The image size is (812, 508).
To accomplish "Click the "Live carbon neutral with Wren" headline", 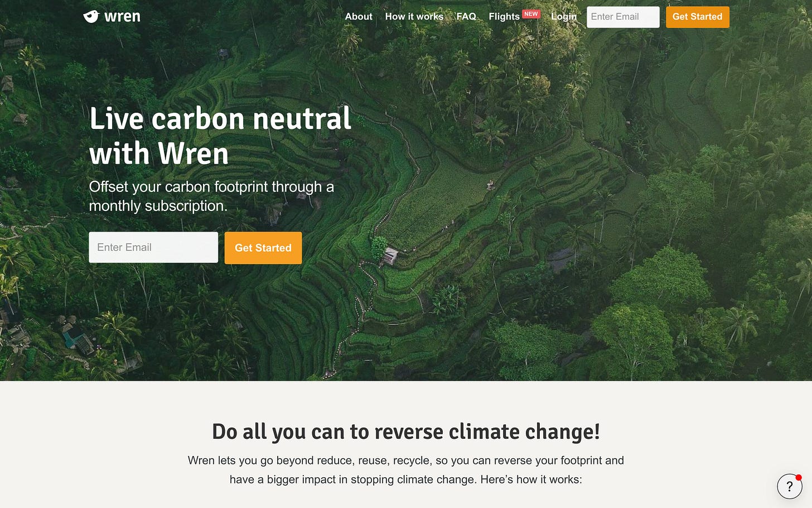I will (x=220, y=136).
